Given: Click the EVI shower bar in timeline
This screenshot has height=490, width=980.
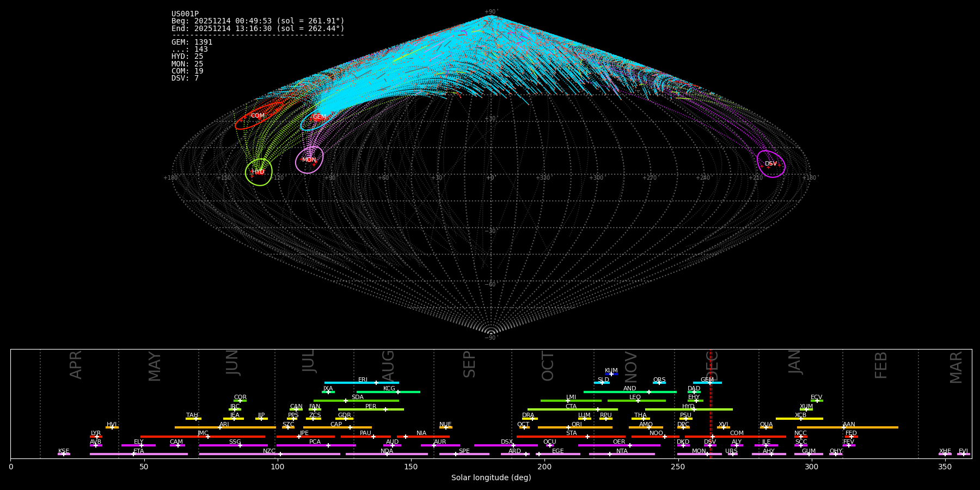Looking at the screenshot, I should pos(963,454).
